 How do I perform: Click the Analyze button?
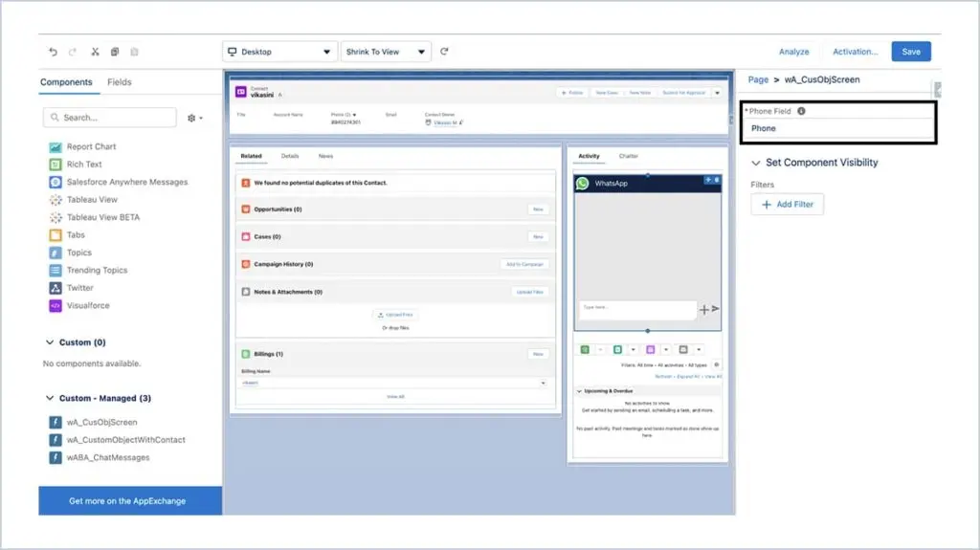click(793, 52)
